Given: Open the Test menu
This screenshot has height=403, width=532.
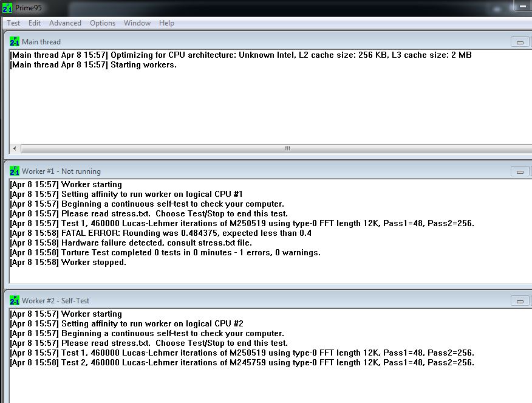Looking at the screenshot, I should click(13, 23).
